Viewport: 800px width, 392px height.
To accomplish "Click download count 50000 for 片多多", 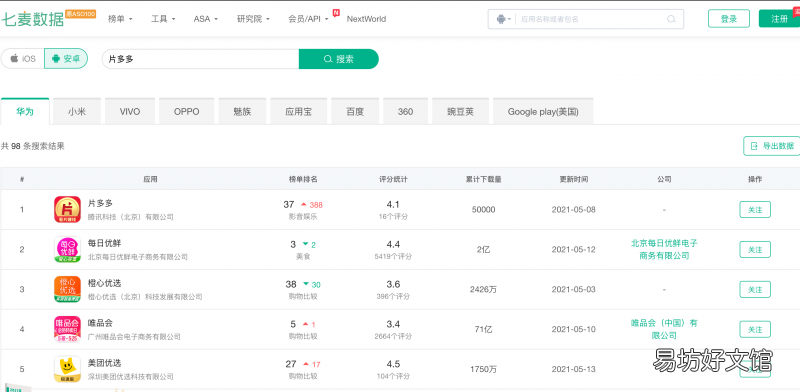I will point(483,210).
